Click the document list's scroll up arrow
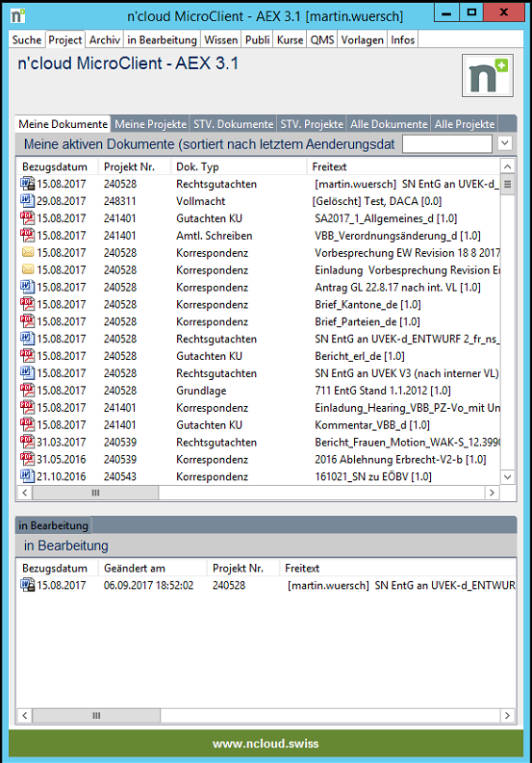The image size is (532, 763). [507, 166]
